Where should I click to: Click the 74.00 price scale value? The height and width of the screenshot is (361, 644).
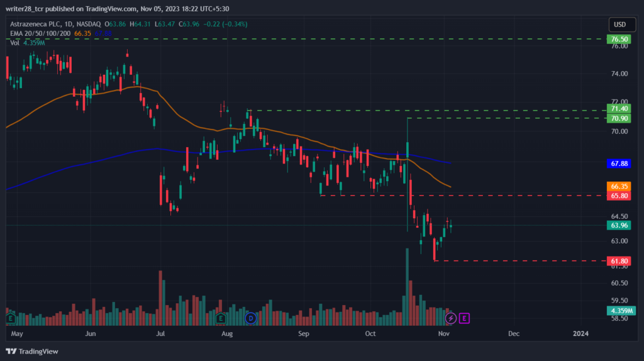pos(619,74)
